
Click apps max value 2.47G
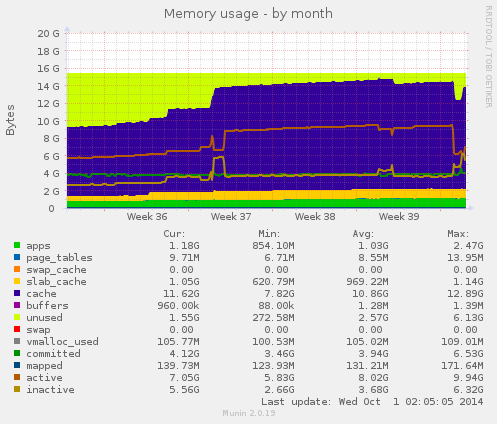pyautogui.click(x=468, y=246)
